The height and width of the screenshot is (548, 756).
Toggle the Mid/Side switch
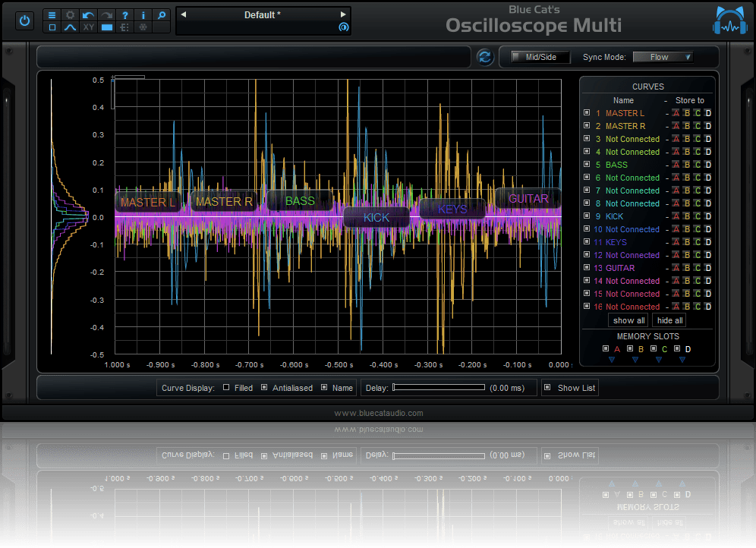540,57
